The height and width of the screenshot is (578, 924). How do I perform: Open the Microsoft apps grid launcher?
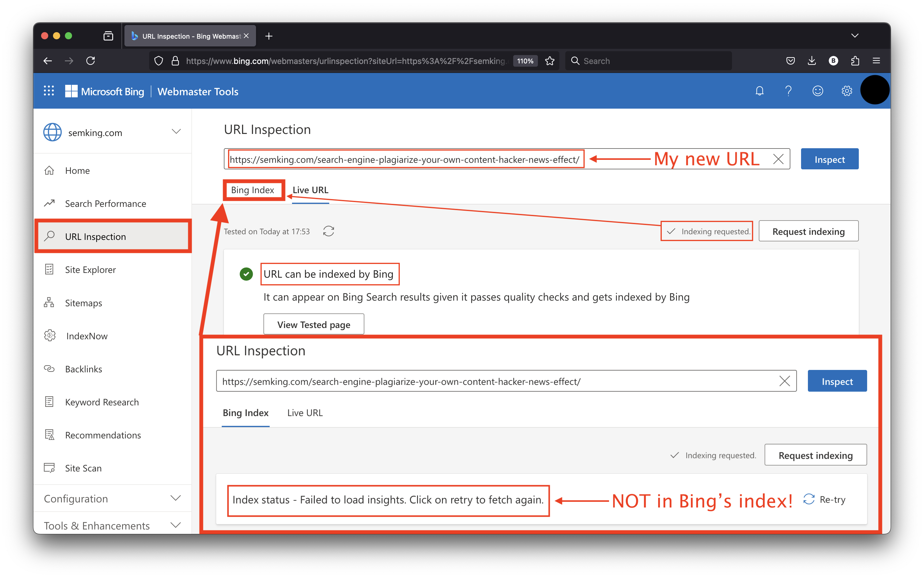point(49,91)
